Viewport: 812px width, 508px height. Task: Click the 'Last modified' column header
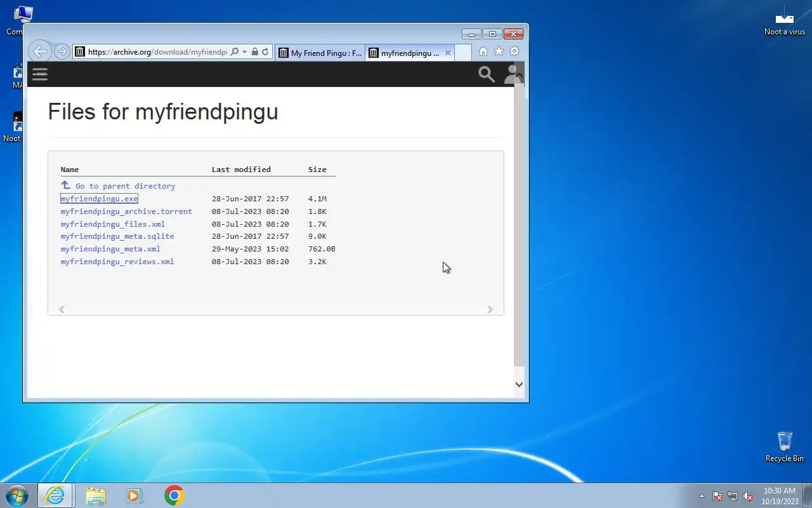[x=241, y=170]
